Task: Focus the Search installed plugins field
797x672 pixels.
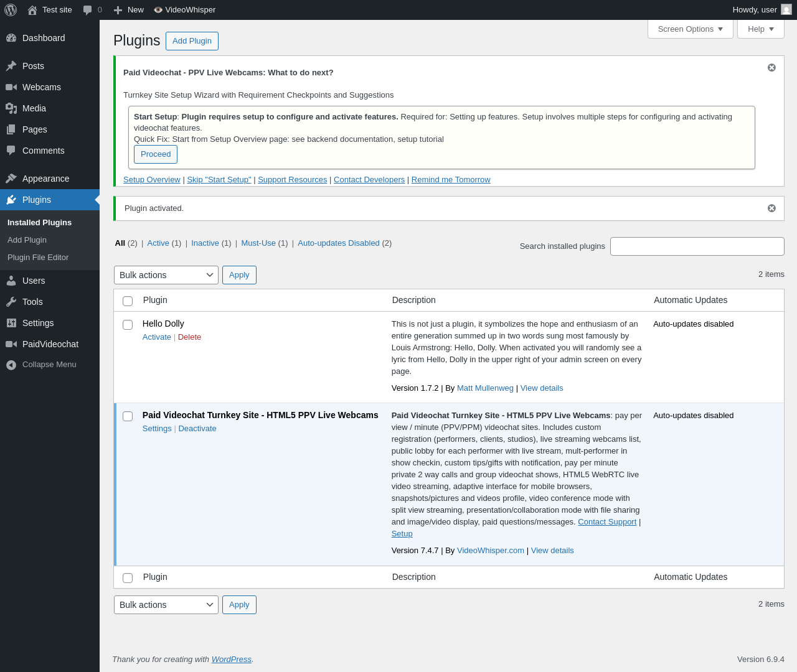Action: [697, 246]
